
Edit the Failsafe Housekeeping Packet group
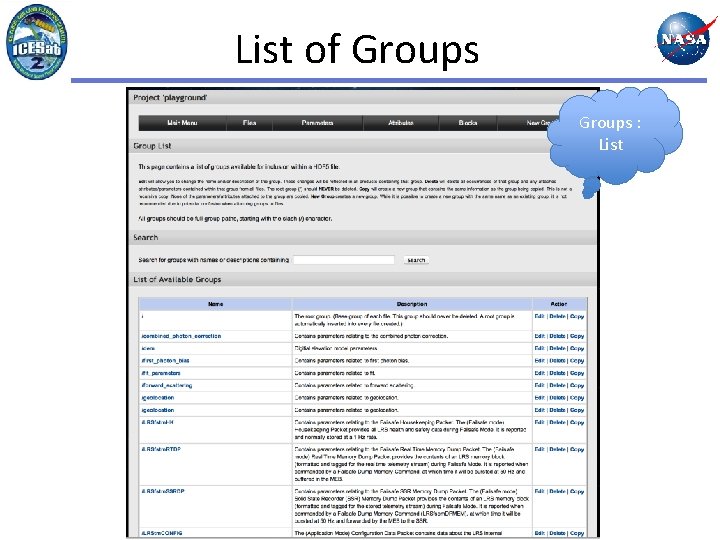(540, 422)
